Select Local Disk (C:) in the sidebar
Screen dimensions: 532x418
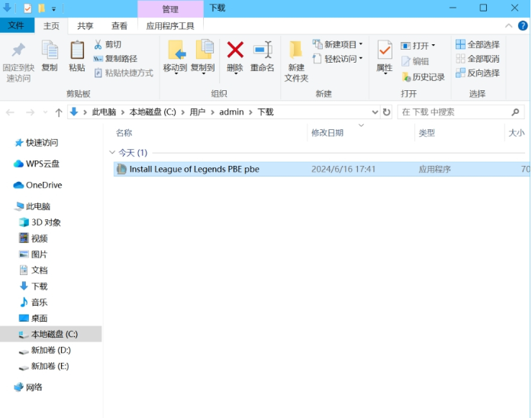point(51,334)
